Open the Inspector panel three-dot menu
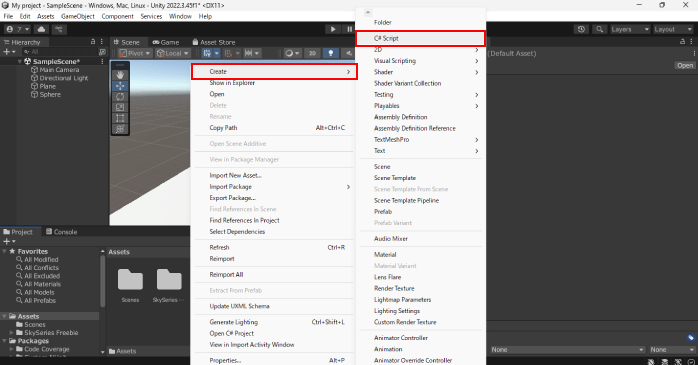Screen dimensions: 698x365 coord(691,41)
